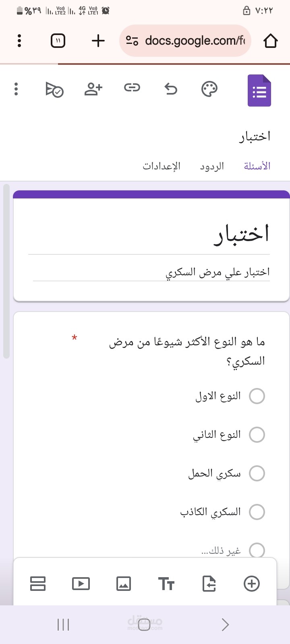Add a video to the form

pos(81,584)
